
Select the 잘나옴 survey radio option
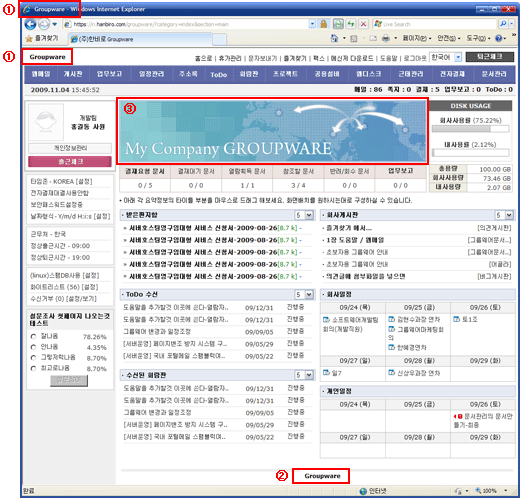(33, 336)
